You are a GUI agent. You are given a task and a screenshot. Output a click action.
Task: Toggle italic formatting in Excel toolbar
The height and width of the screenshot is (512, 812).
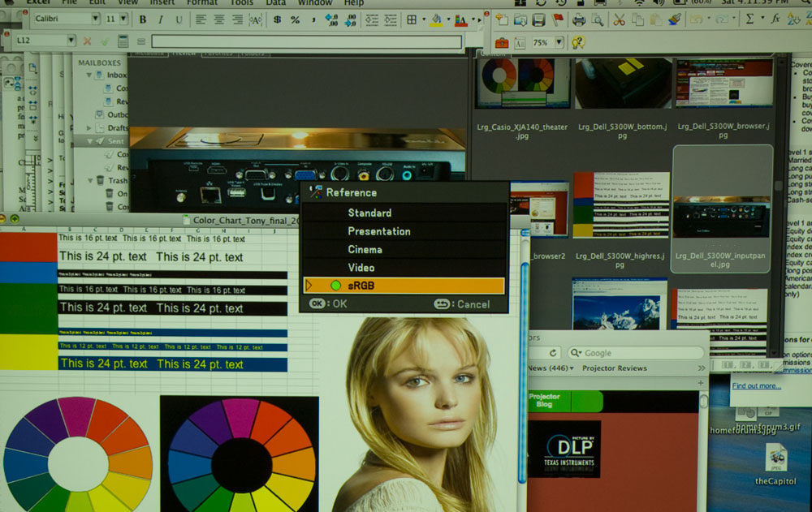coord(161,19)
